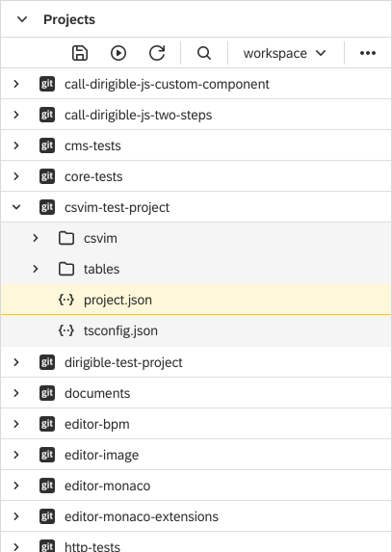The width and height of the screenshot is (392, 552).
Task: Expand the core-tests project
Action: pyautogui.click(x=16, y=176)
